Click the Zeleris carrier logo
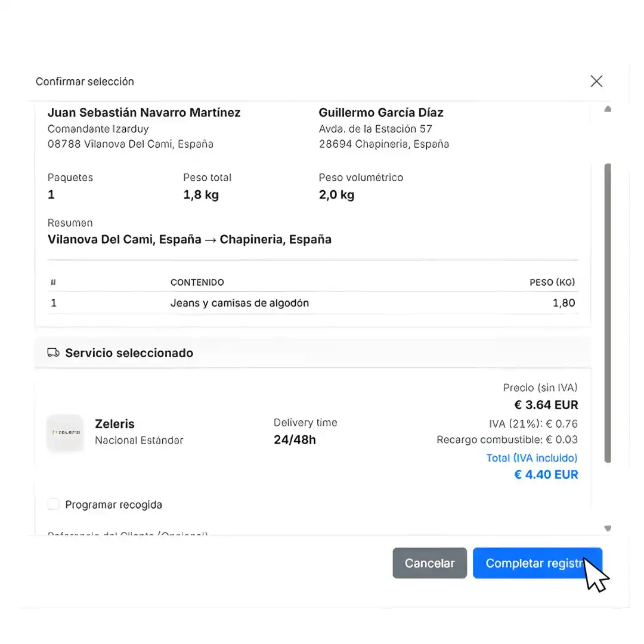The width and height of the screenshot is (644, 644). tap(65, 432)
